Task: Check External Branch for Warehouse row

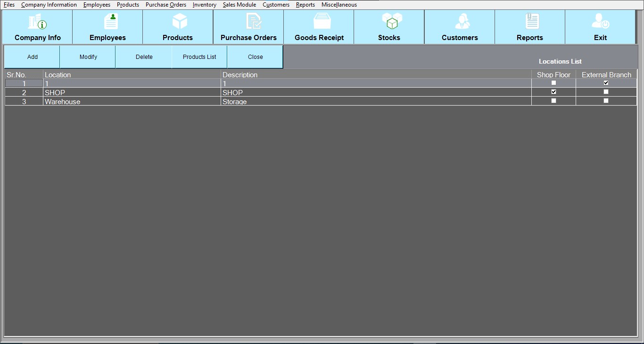Action: pyautogui.click(x=606, y=101)
